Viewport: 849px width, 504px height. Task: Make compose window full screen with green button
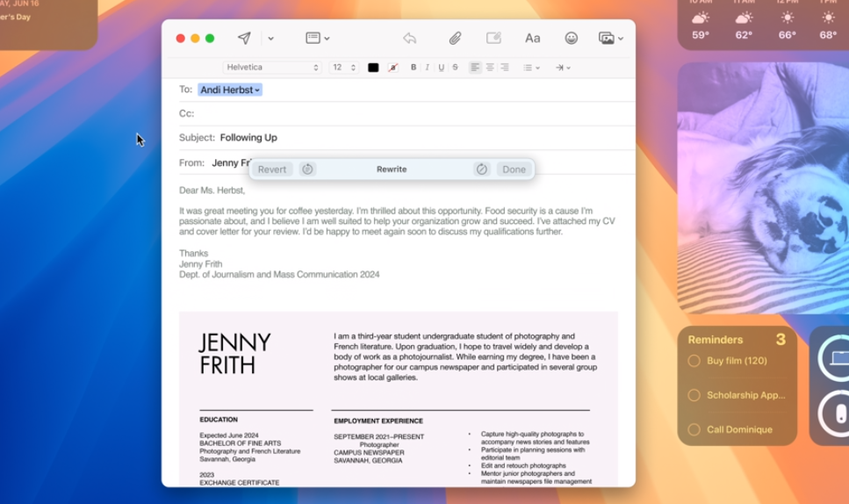tap(210, 38)
